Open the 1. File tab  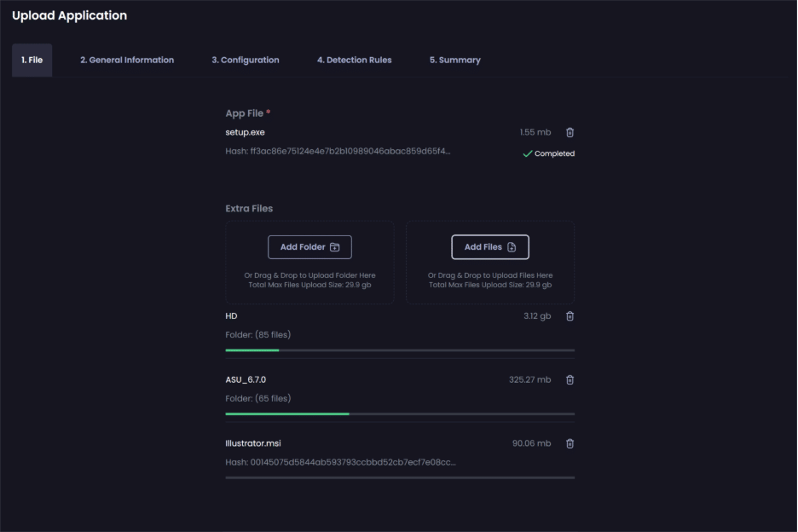tap(32, 60)
